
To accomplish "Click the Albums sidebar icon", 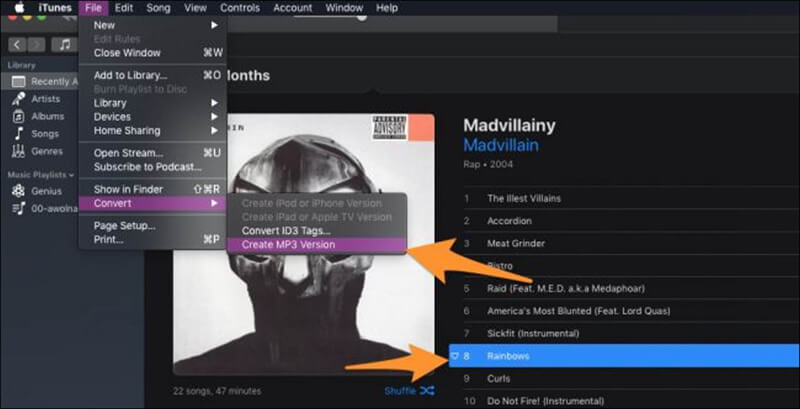I will 18,116.
